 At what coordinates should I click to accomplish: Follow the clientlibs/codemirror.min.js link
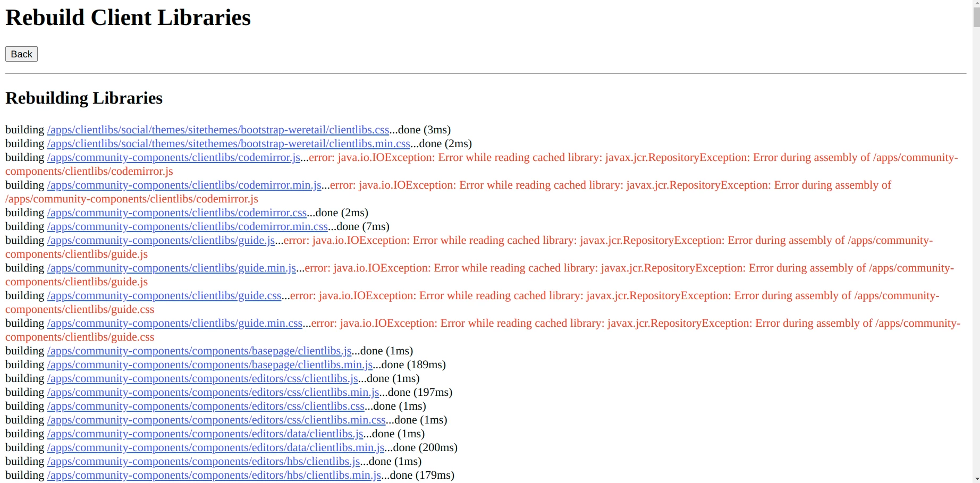click(184, 185)
